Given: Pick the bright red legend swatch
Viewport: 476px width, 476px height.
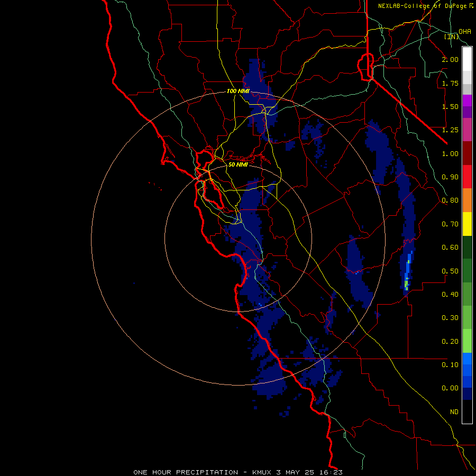Looking at the screenshot, I should (x=467, y=177).
